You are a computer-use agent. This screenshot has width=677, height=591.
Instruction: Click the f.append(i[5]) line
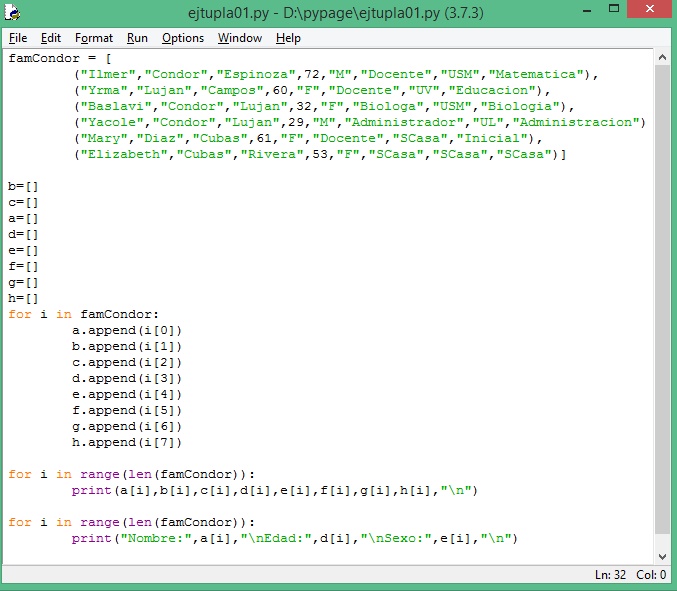[127, 410]
